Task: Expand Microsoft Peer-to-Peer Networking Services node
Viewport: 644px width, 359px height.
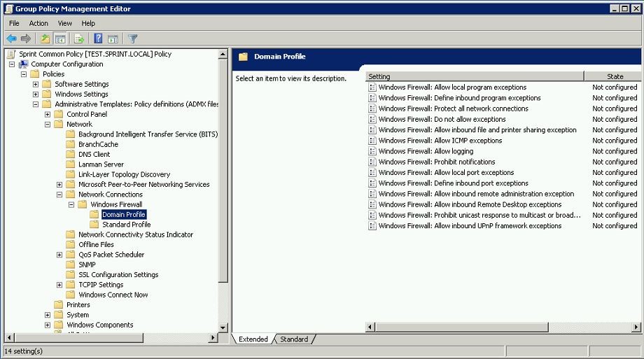Action: [x=59, y=185]
